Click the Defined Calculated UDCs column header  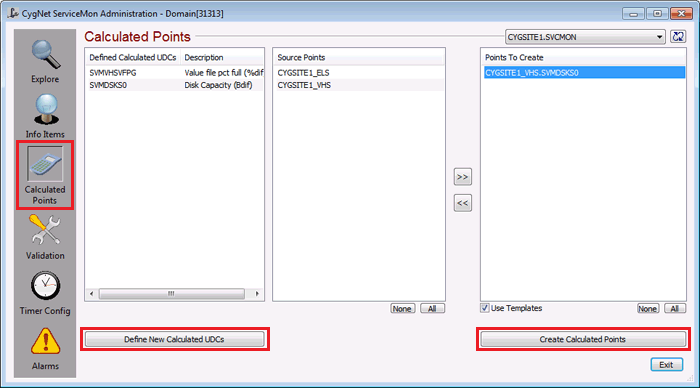click(133, 57)
